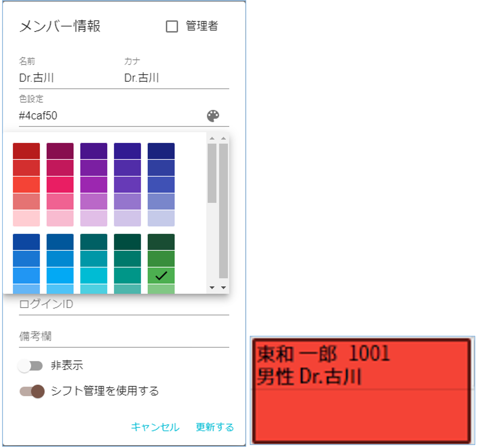Click the 更新する button
Viewport: 480px width, 448px height.
(x=215, y=427)
